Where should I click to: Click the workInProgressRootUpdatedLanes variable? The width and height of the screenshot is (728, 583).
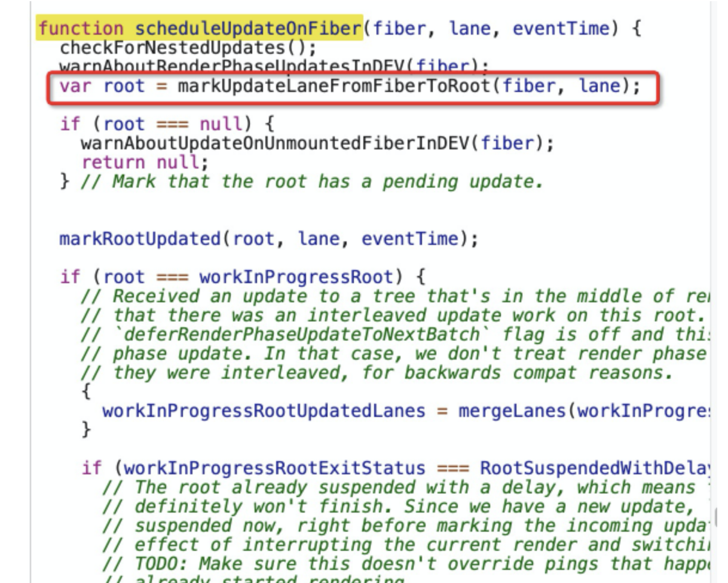point(264,411)
